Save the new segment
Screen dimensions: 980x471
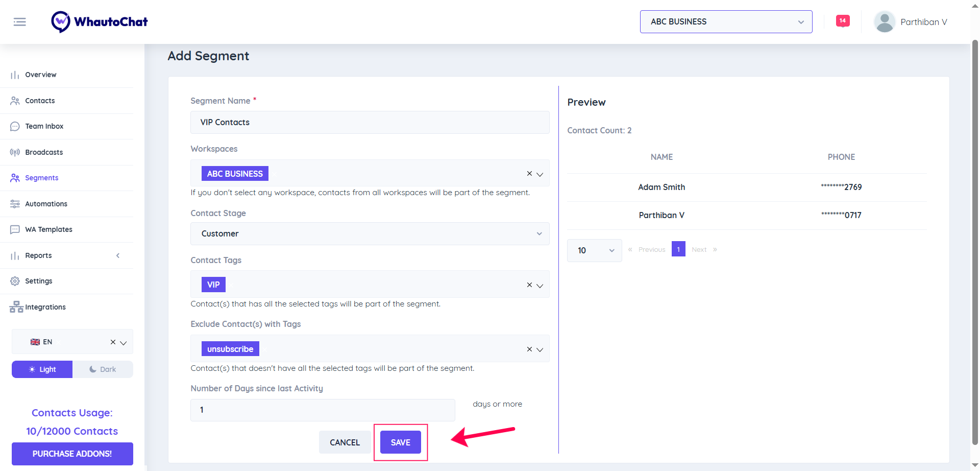[x=400, y=442]
